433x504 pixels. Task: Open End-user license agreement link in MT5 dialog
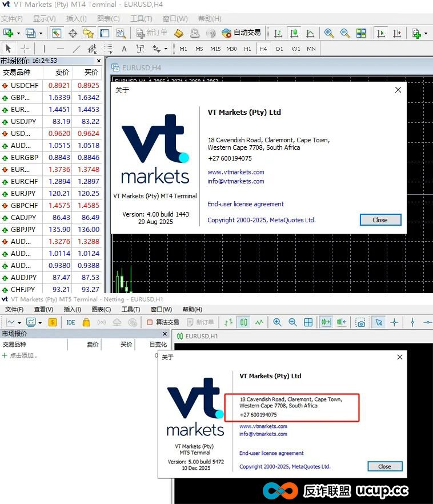(x=271, y=453)
